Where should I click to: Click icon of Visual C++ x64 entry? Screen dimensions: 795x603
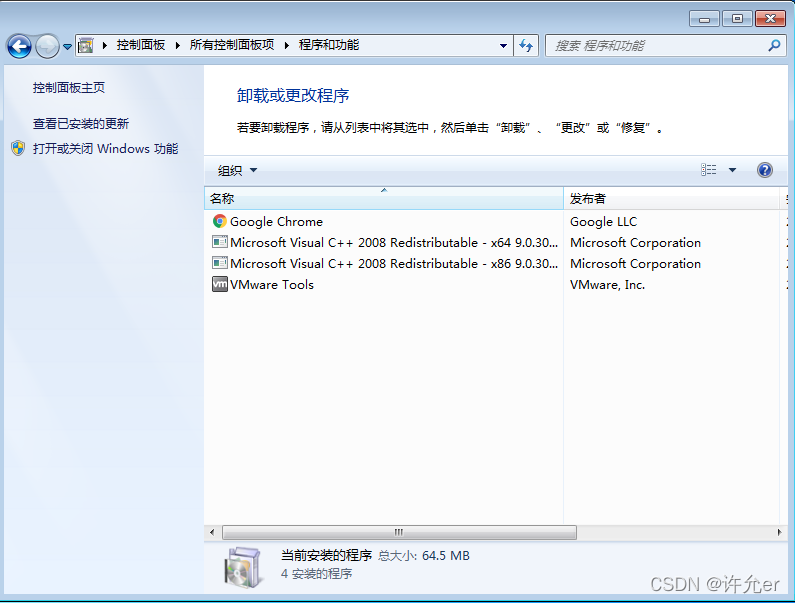[220, 242]
